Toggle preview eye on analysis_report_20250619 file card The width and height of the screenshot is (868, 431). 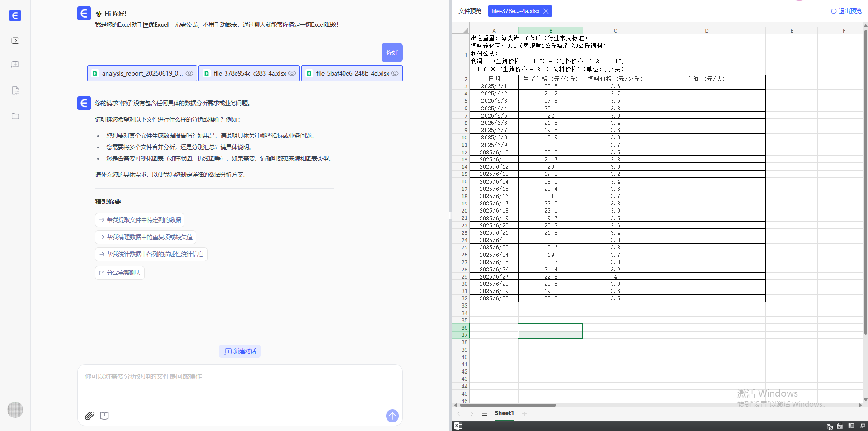click(189, 73)
